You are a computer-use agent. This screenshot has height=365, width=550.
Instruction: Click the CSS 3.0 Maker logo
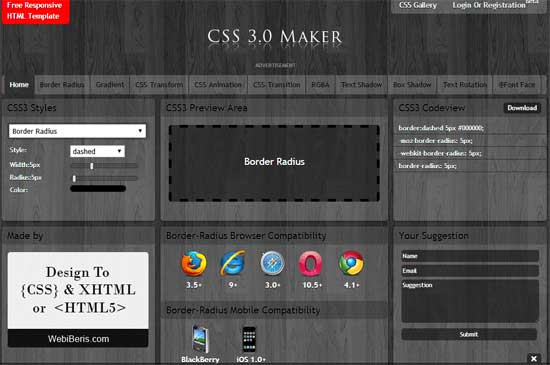click(x=275, y=37)
